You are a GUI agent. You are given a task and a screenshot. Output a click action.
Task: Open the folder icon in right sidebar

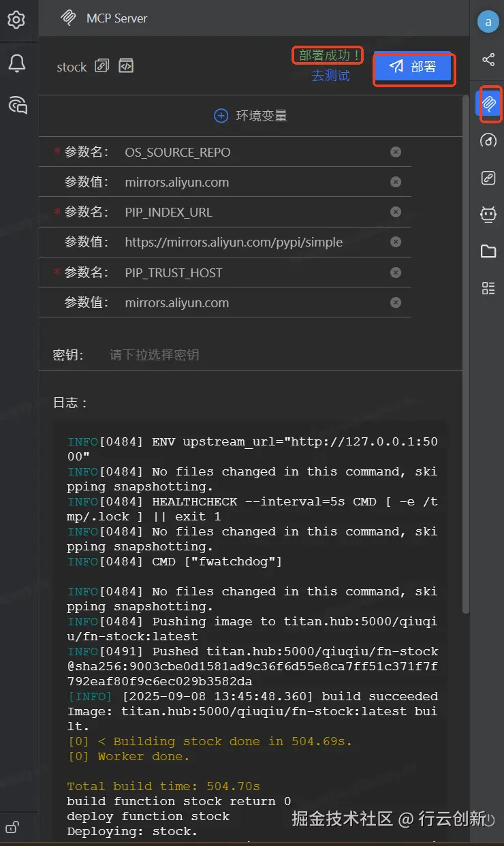point(488,251)
